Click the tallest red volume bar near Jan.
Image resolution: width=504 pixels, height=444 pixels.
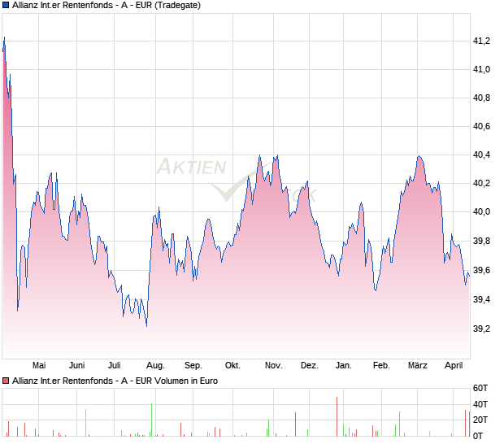pyautogui.click(x=337, y=416)
